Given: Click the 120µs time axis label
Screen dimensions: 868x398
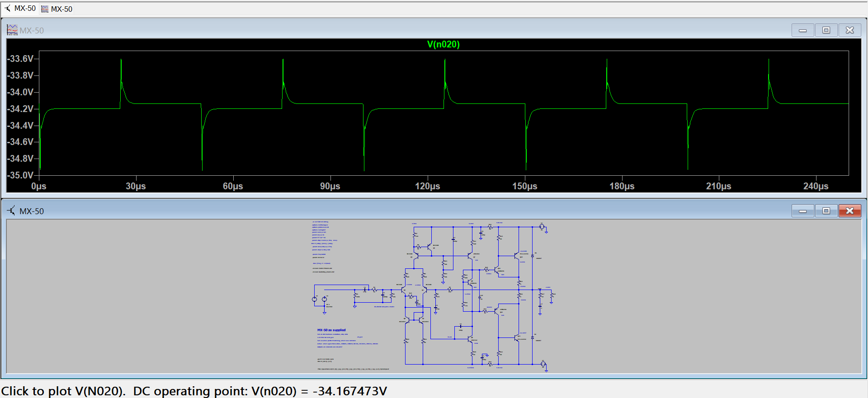Looking at the screenshot, I should tap(428, 186).
